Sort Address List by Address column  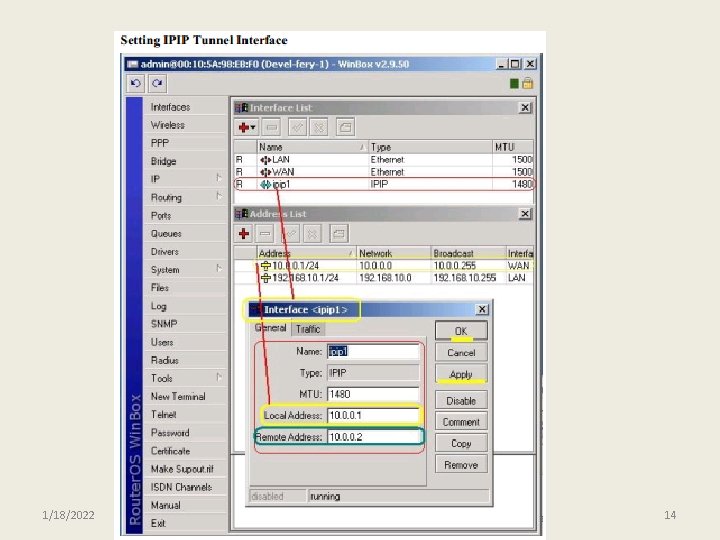pyautogui.click(x=306, y=253)
